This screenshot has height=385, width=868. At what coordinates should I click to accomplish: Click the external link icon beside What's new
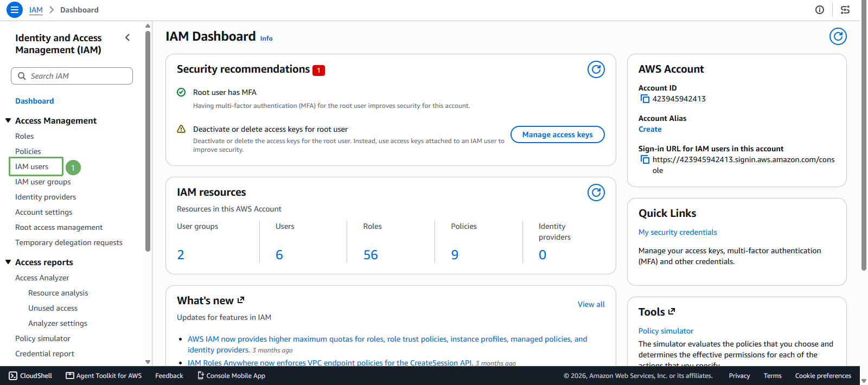click(241, 300)
